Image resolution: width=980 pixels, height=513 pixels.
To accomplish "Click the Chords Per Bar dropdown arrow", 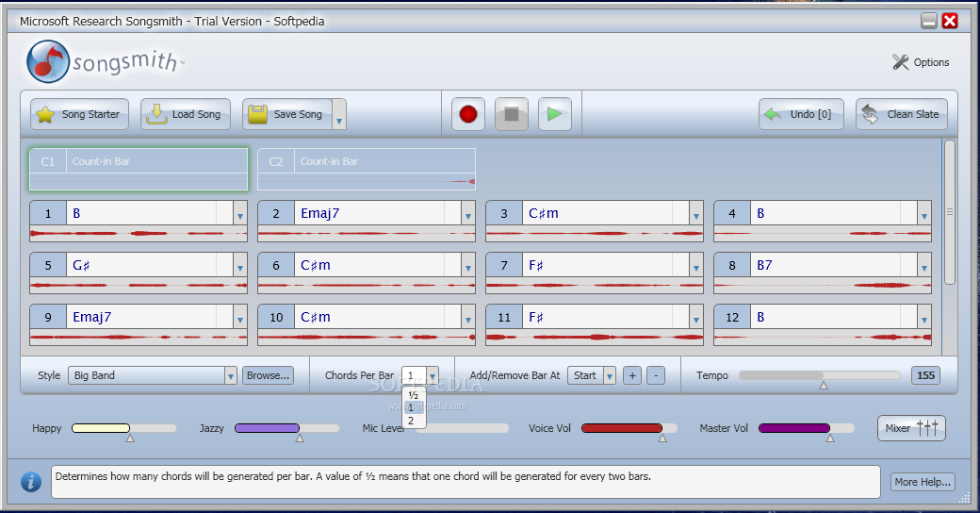I will (x=433, y=375).
